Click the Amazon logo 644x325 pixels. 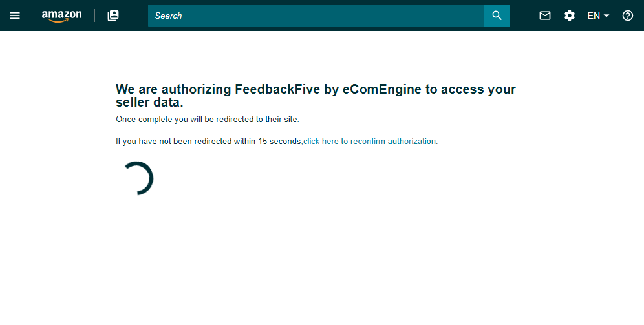coord(61,16)
